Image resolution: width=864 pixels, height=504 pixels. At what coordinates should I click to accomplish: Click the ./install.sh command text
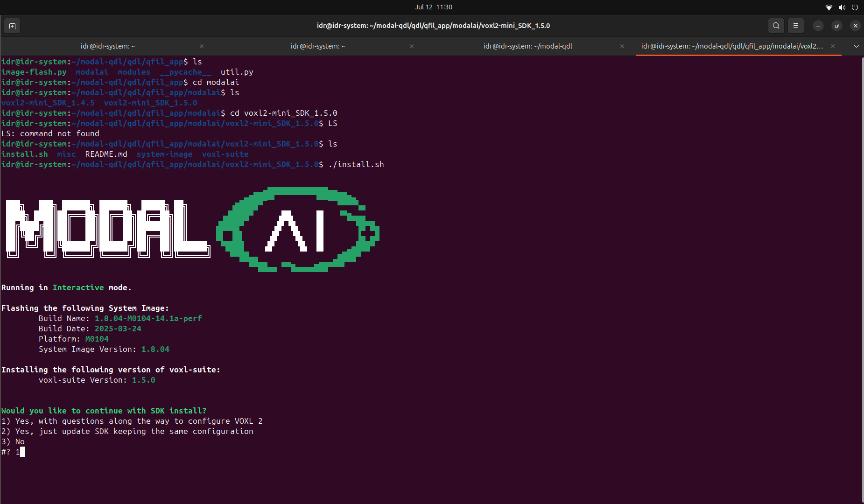pos(356,164)
